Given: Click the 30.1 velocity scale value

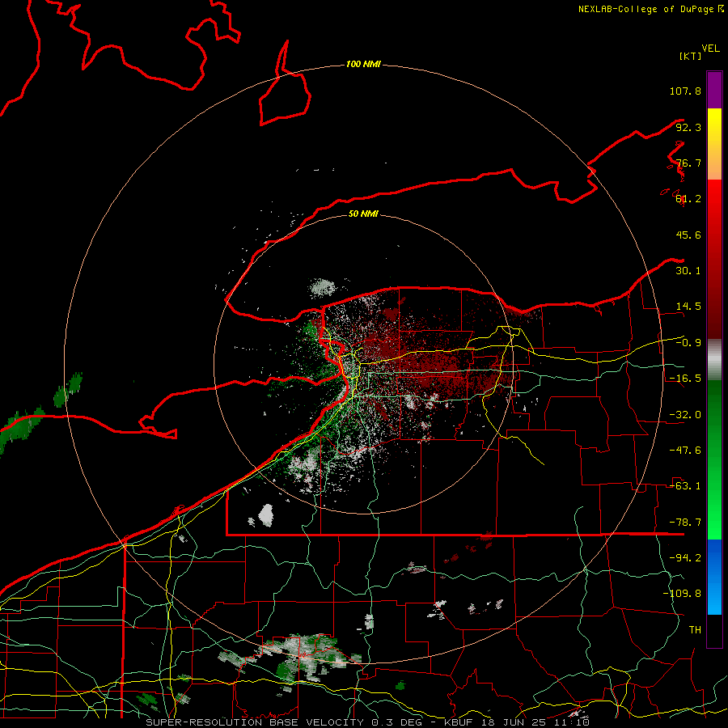Looking at the screenshot, I should pyautogui.click(x=688, y=271).
